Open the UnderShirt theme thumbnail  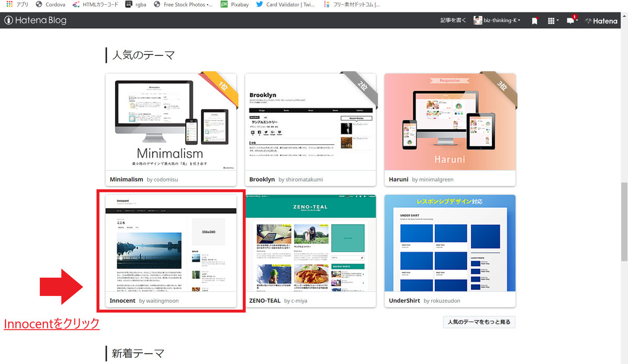(450, 243)
